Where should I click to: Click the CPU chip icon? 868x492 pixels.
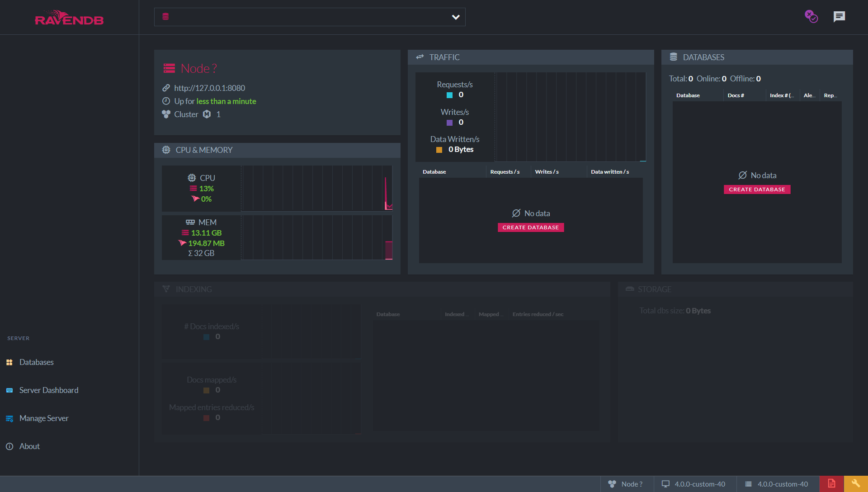tap(192, 178)
